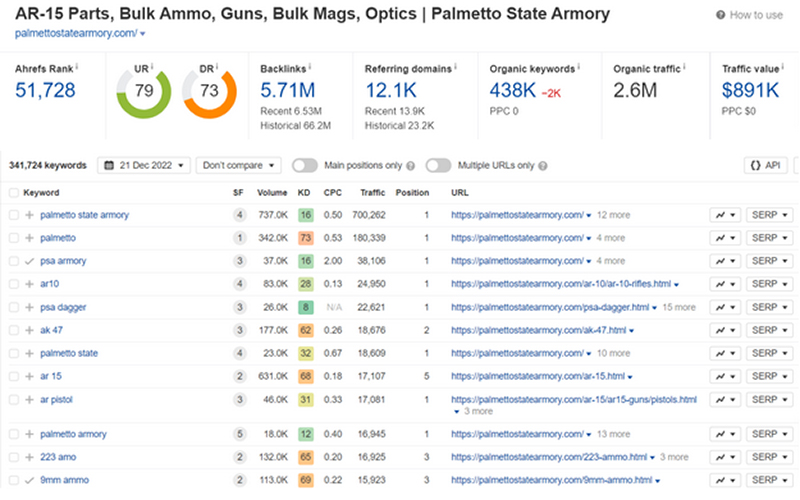
Task: Show position history chart for ar 15
Action: pyautogui.click(x=725, y=377)
